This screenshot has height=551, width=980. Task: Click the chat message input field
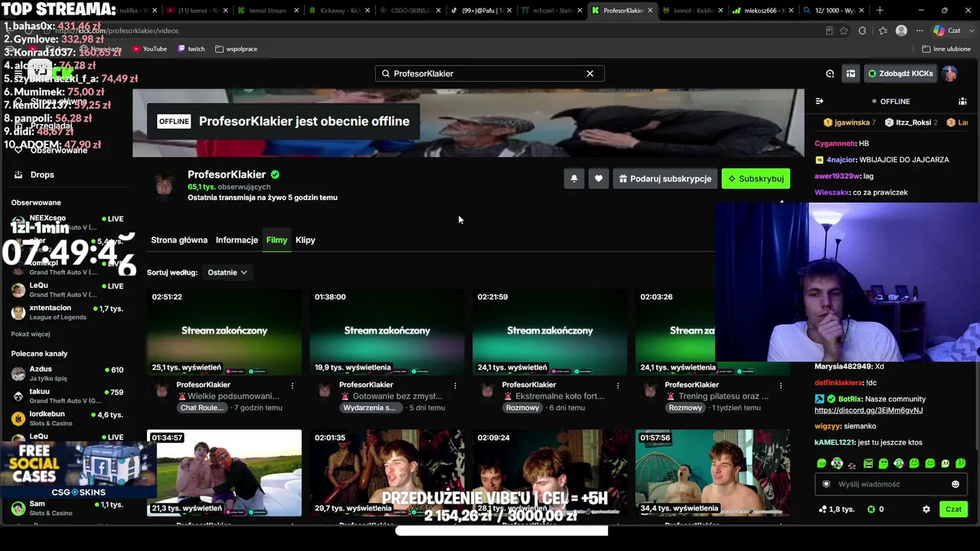(x=892, y=484)
